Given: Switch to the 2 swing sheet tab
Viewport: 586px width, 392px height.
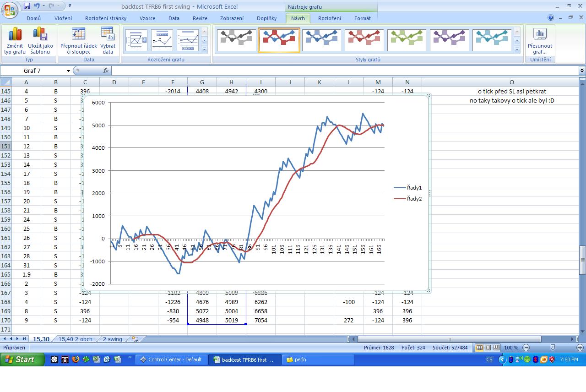Looking at the screenshot, I should point(112,339).
